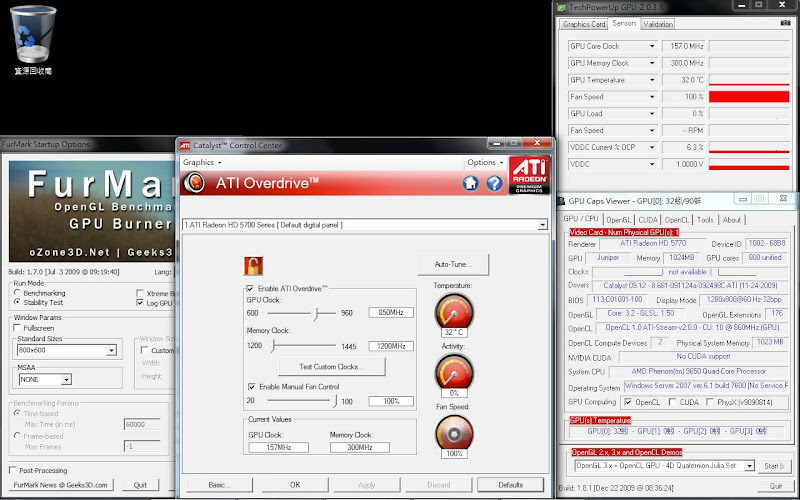The height and width of the screenshot is (500, 800).
Task: Click the Basic button in Catalyst
Action: pos(219,485)
